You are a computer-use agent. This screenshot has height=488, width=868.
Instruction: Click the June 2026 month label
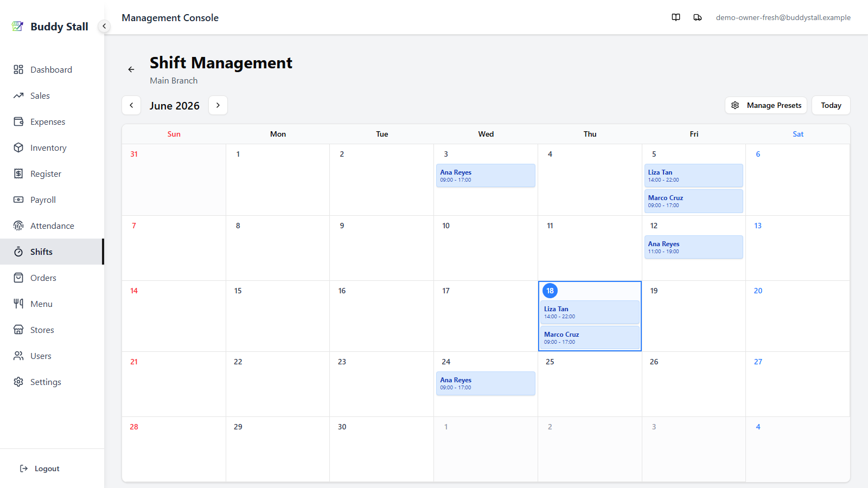(175, 106)
